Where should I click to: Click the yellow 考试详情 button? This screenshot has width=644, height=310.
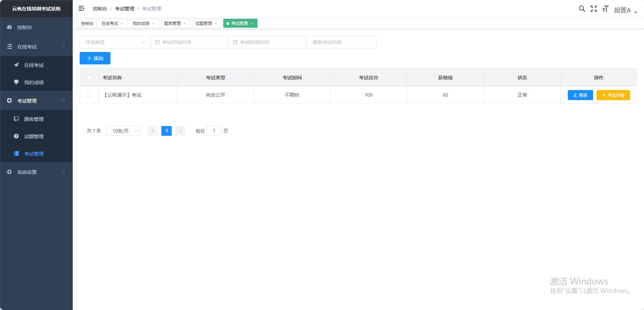pyautogui.click(x=613, y=95)
